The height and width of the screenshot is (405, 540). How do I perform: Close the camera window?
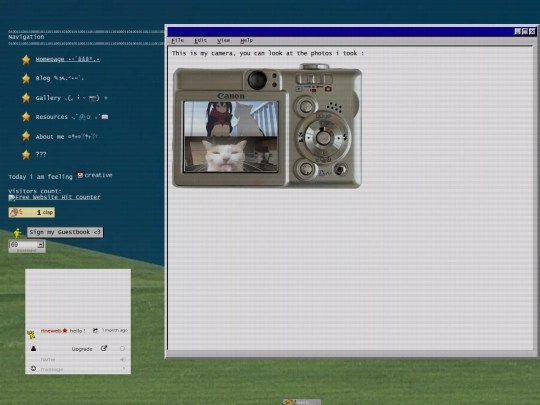tap(532, 31)
